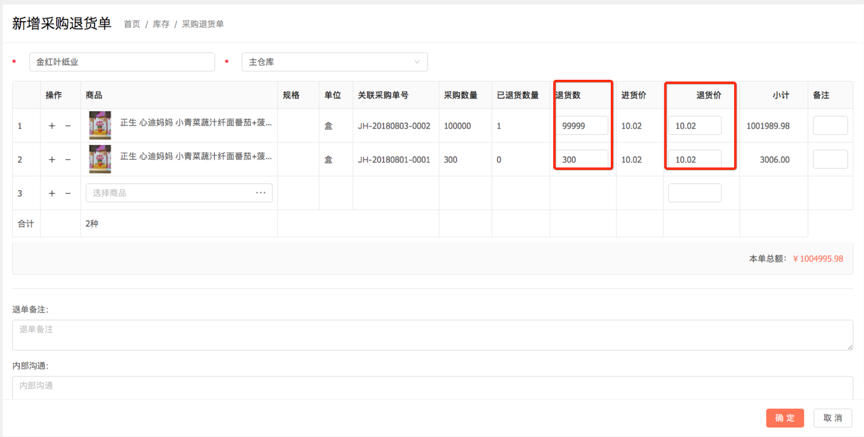Click 采购退货单 breadcrumb

pos(203,24)
